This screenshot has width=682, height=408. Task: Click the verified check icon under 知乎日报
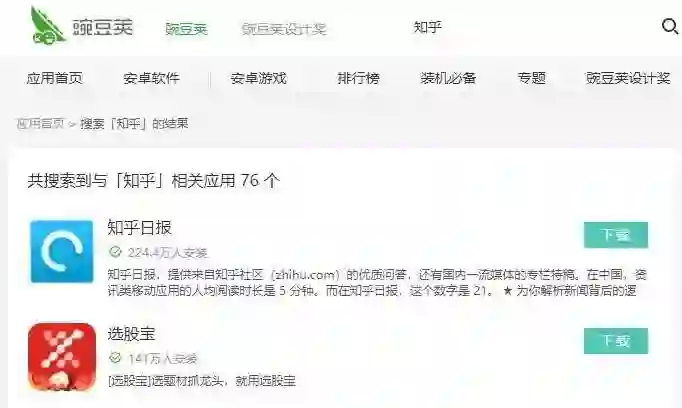pyautogui.click(x=115, y=252)
